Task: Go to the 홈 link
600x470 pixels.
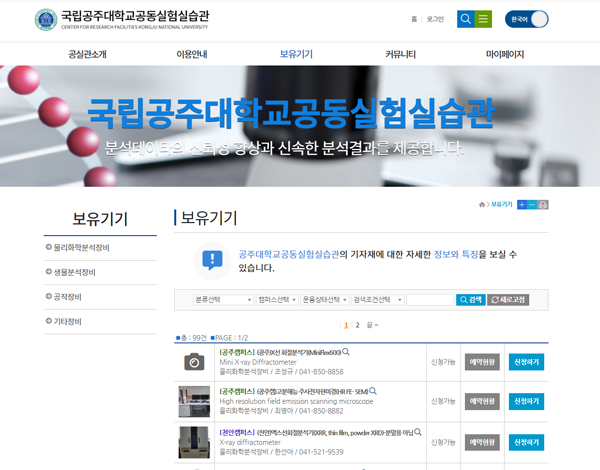Action: (414, 19)
